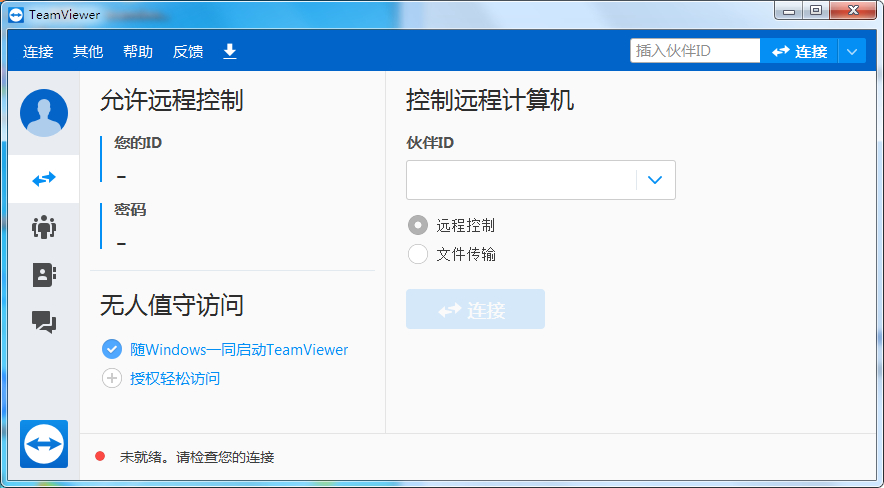This screenshot has height=488, width=884.
Task: Expand the top-right 连接 button dropdown arrow
Action: (x=852, y=51)
